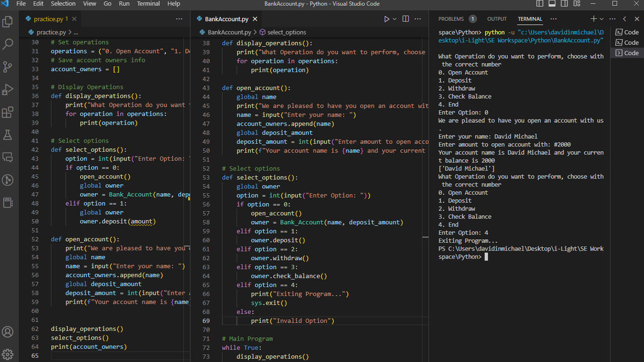This screenshot has width=644, height=362.
Task: Click print(account_owners) in practice.py
Action: (89, 347)
